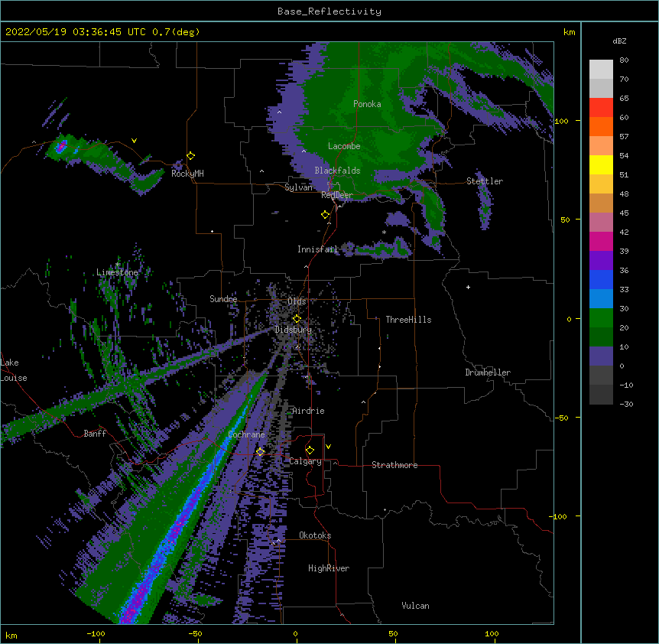Click the ThreeHills label
Screen dimensions: 659x644
pos(408,320)
